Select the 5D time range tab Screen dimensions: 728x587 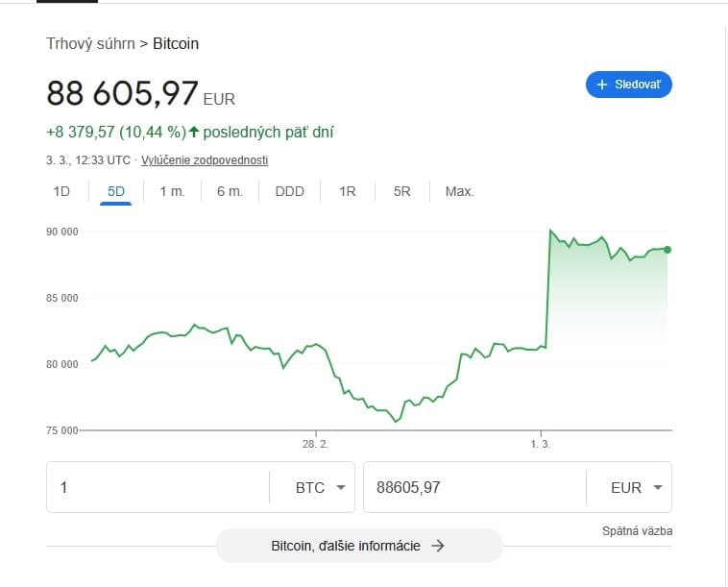[x=116, y=191]
